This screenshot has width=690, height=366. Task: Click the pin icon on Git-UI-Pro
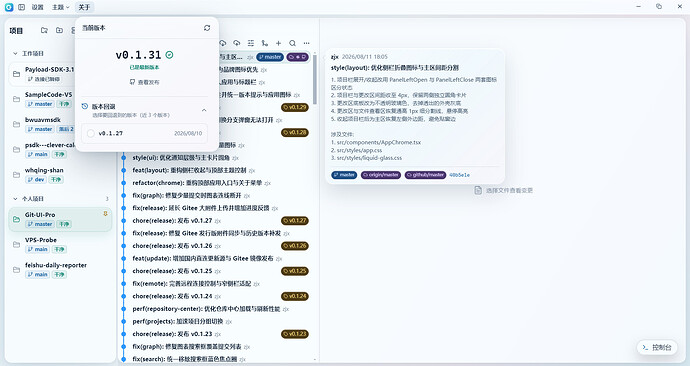point(105,214)
